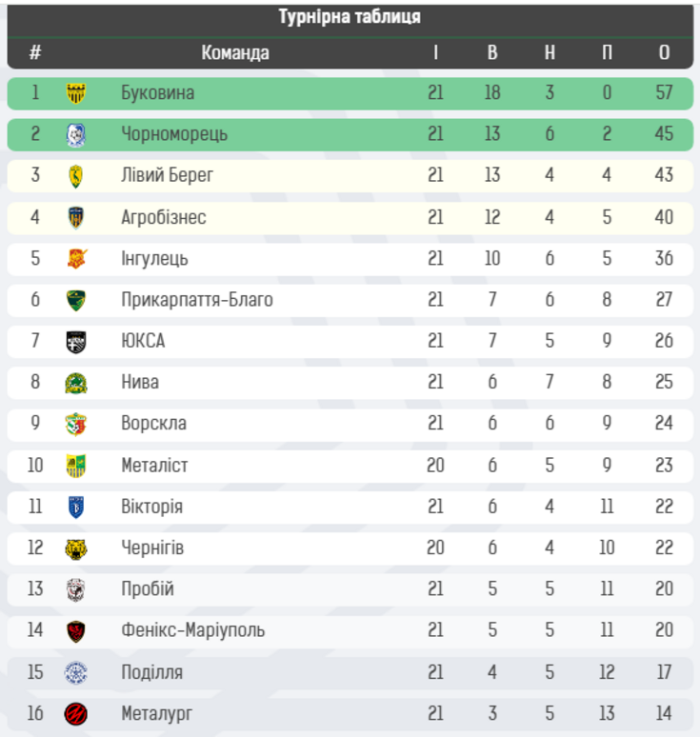
Task: Click the Команда column header
Action: pos(235,53)
